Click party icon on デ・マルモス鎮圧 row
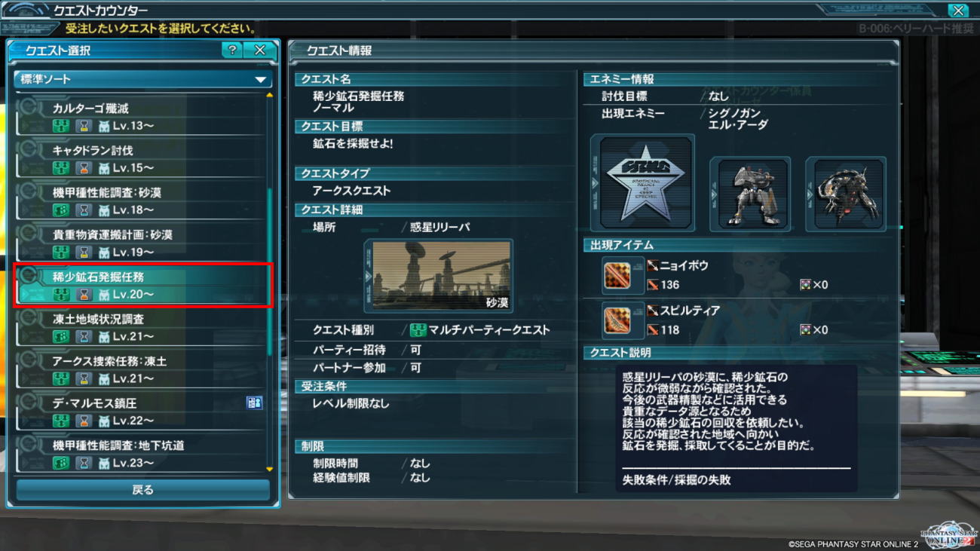The height and width of the screenshot is (551, 980). [x=254, y=403]
